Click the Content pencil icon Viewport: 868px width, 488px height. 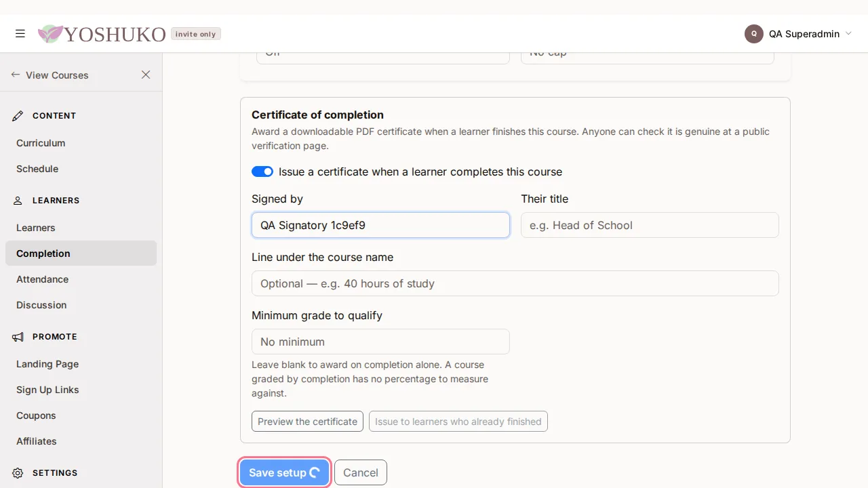18,116
